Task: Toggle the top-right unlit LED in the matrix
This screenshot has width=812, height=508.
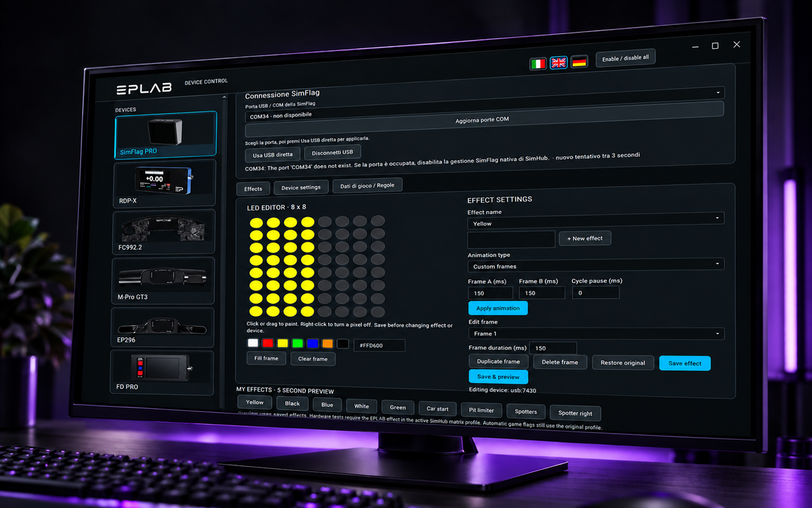Action: (x=378, y=221)
